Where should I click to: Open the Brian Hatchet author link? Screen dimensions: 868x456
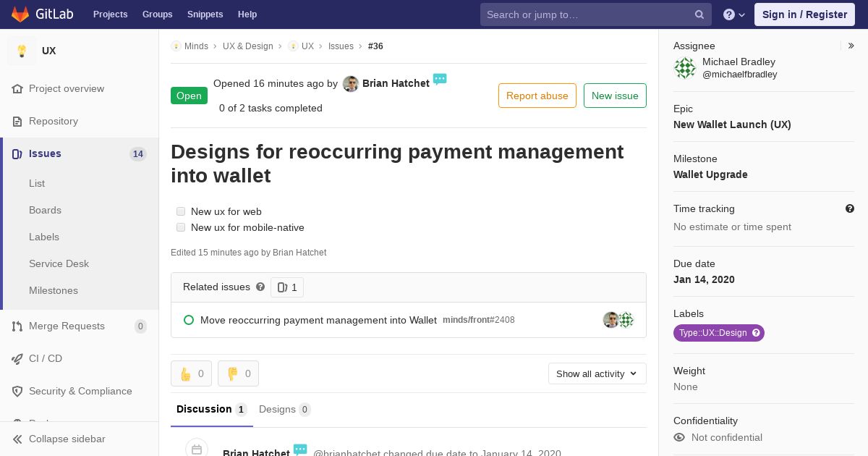click(x=396, y=83)
